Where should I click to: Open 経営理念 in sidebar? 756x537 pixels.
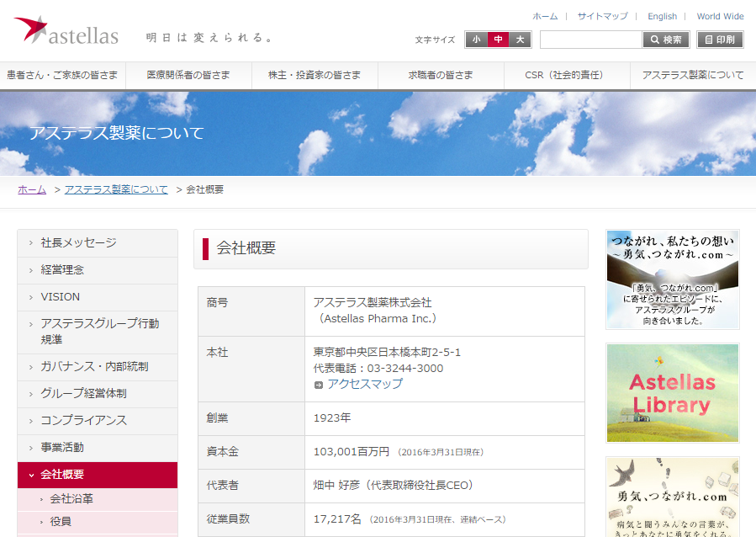tap(98, 270)
